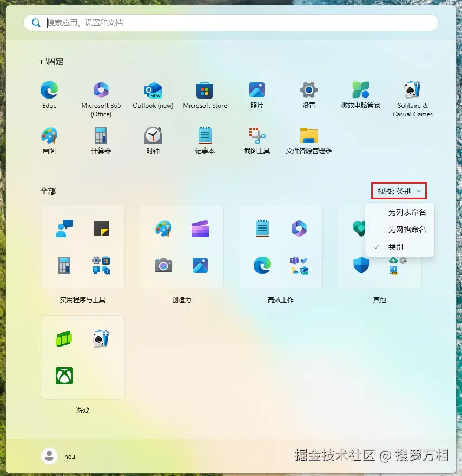Image resolution: width=462 pixels, height=476 pixels.
Task: Open the 高效工作 category label
Action: 281,299
